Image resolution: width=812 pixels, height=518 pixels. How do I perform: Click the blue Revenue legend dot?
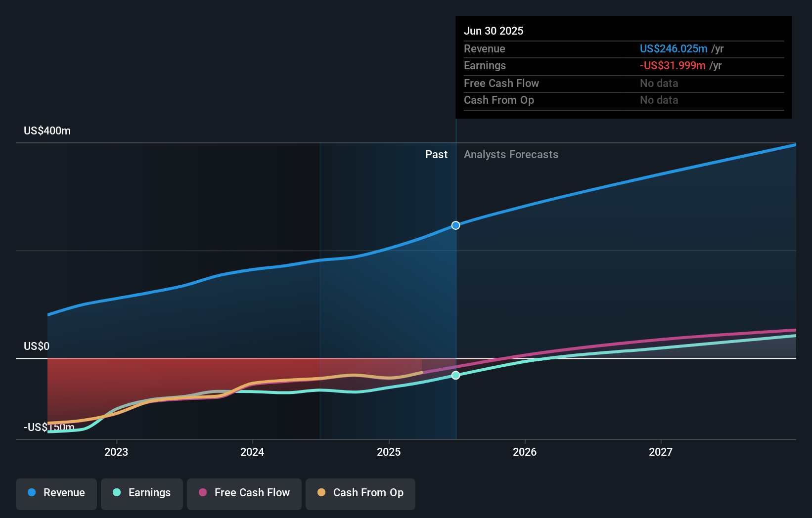(x=32, y=492)
